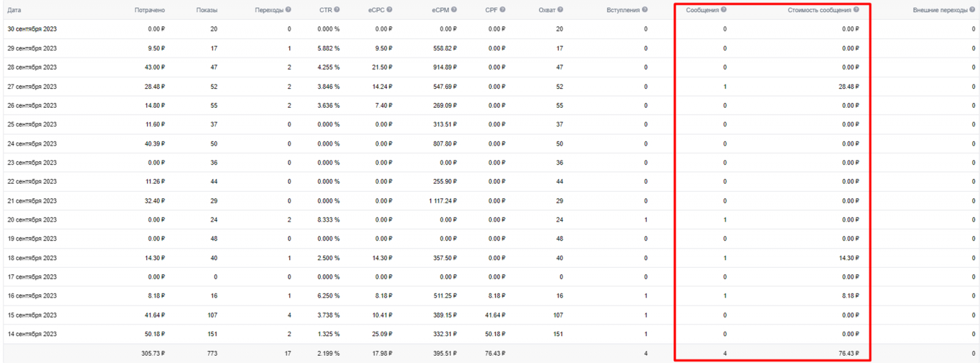Image resolution: width=980 pixels, height=363 pixels.
Task: Click the total spent value 305.73 ₽
Action: click(x=153, y=354)
